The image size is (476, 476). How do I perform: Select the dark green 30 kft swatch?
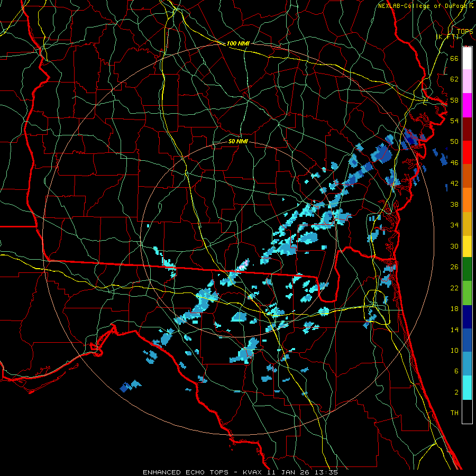(467, 269)
